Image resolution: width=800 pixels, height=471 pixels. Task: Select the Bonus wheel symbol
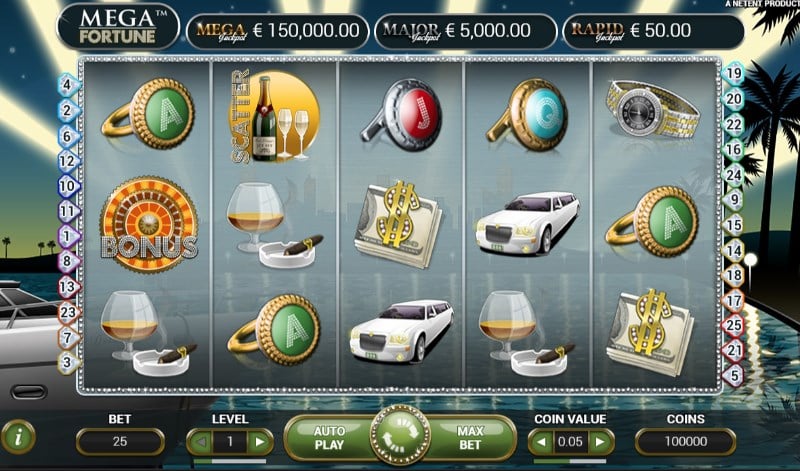point(148,224)
